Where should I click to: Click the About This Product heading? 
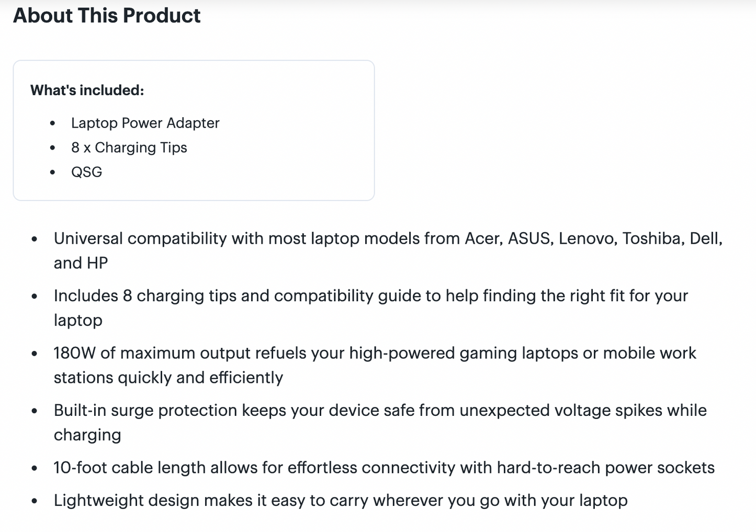tap(107, 16)
